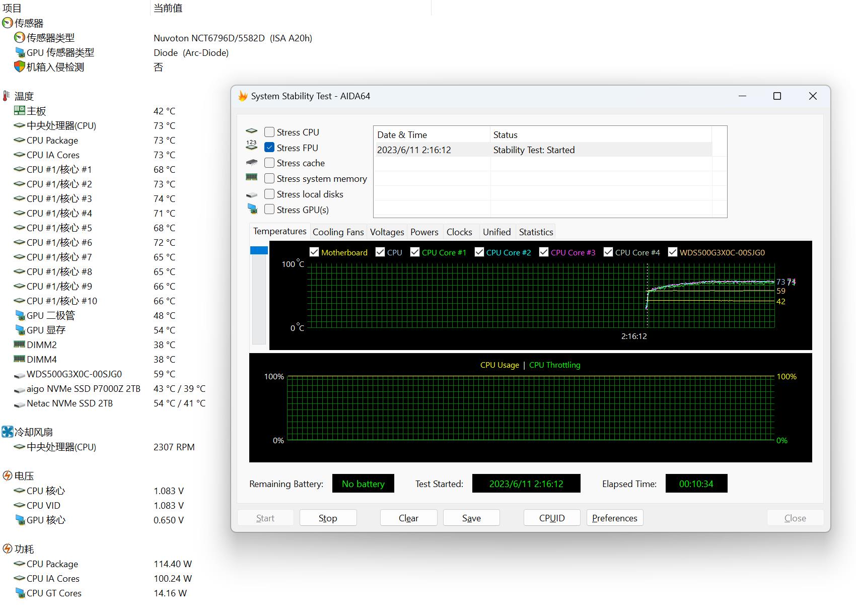856x616 pixels.
Task: Click the power consumption section icon
Action: point(8,549)
